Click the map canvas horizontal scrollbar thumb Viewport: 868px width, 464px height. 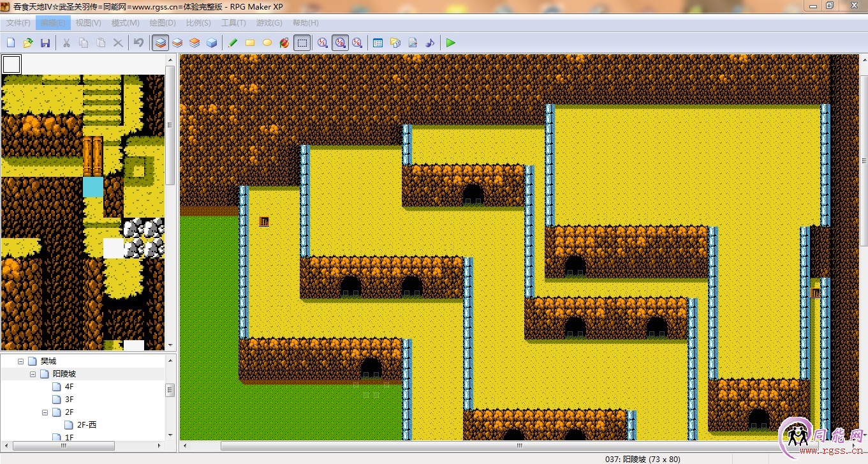click(519, 445)
